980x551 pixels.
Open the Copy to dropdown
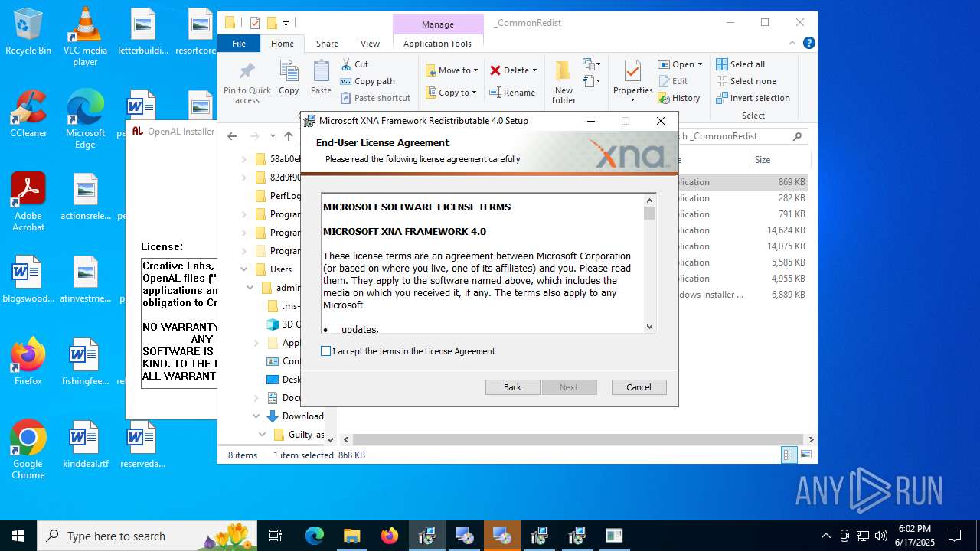pos(451,93)
